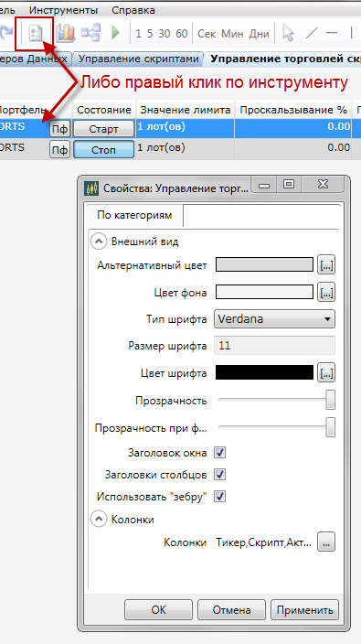Click the green play toolbar icon
Screen dimensions: 361x644
point(116,33)
